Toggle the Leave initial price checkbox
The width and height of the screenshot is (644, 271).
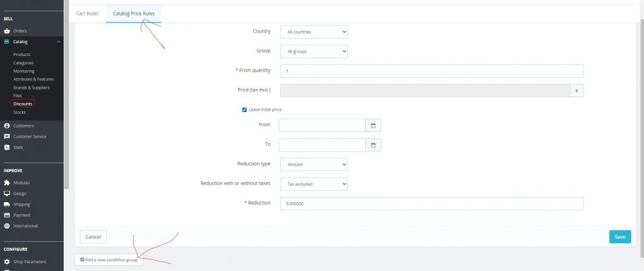[x=244, y=109]
